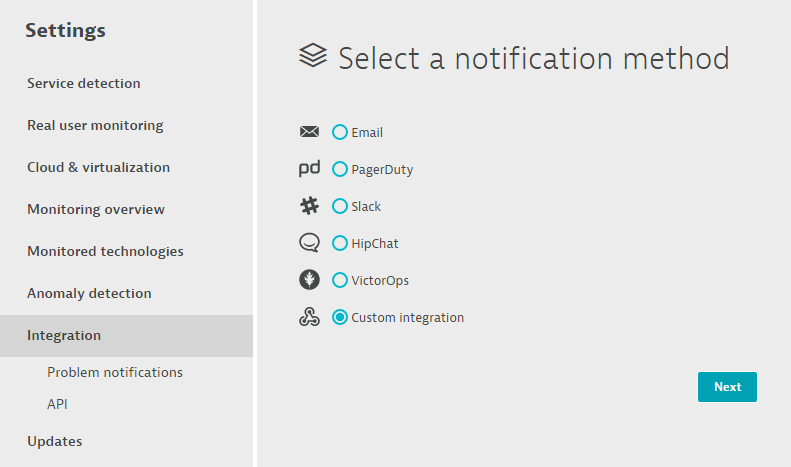The width and height of the screenshot is (791, 467).
Task: Toggle the Custom integration radio button
Action: pos(340,317)
